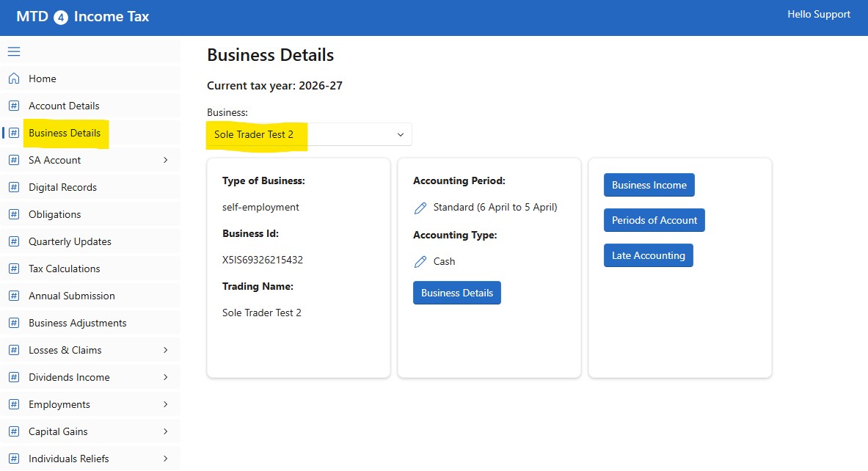The image size is (868, 471).
Task: Open Account Details menu item
Action: [90, 106]
